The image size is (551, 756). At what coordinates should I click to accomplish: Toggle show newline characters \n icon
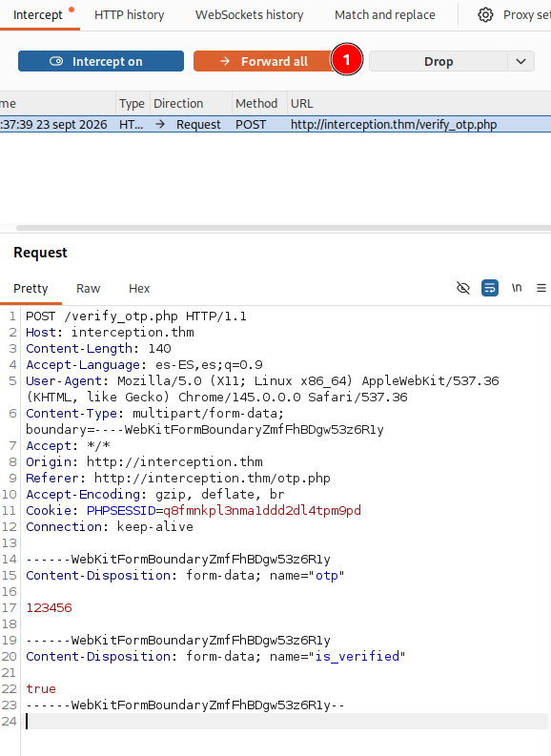coord(517,288)
